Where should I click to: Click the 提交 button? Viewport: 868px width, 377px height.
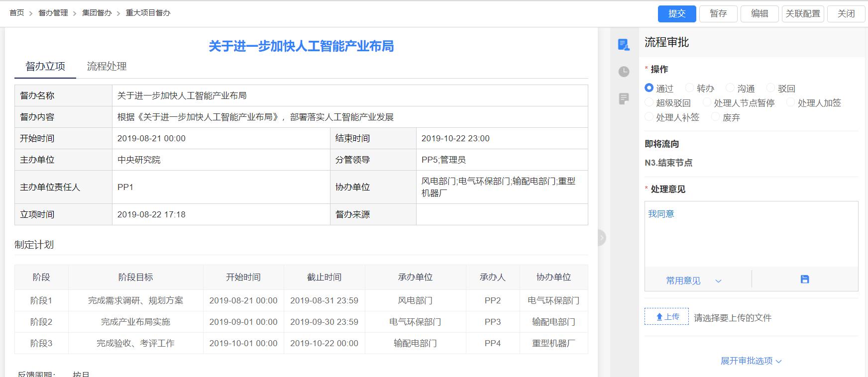click(676, 13)
